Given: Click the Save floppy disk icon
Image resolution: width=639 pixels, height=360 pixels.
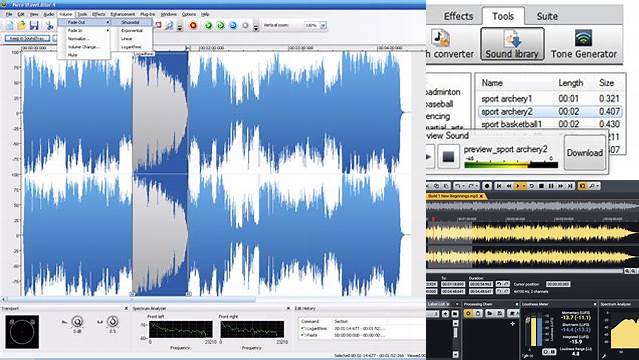Looking at the screenshot, I should tap(34, 25).
